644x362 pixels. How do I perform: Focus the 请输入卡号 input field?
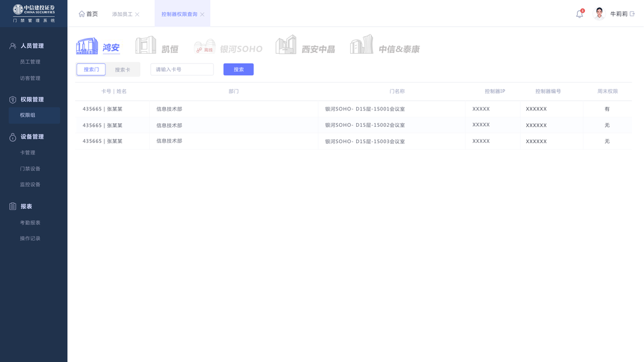182,69
